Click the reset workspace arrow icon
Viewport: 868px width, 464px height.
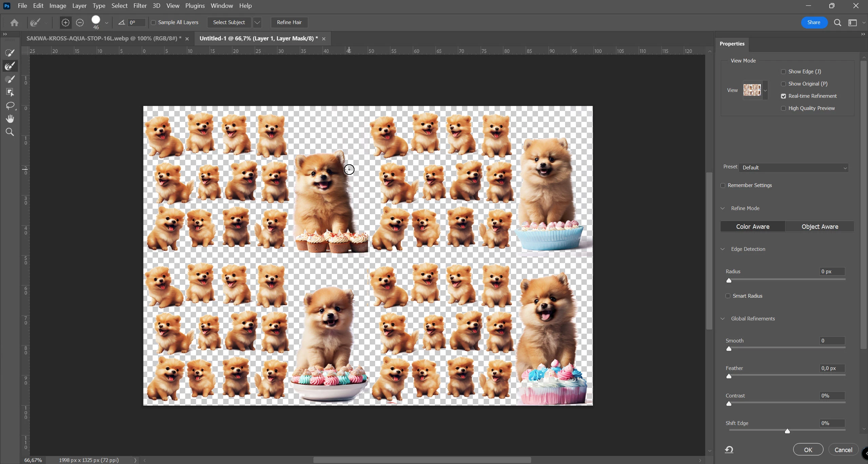(729, 450)
